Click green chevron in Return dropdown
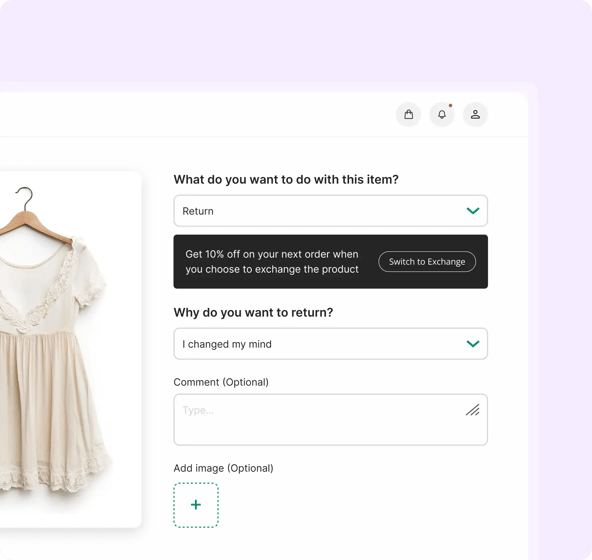Screen dimensions: 592x560 click(x=473, y=211)
